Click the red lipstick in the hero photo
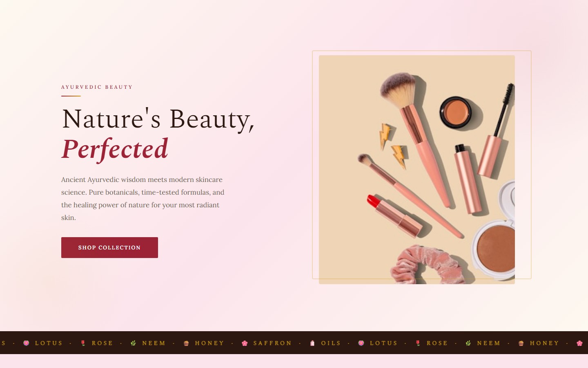 tap(394, 215)
